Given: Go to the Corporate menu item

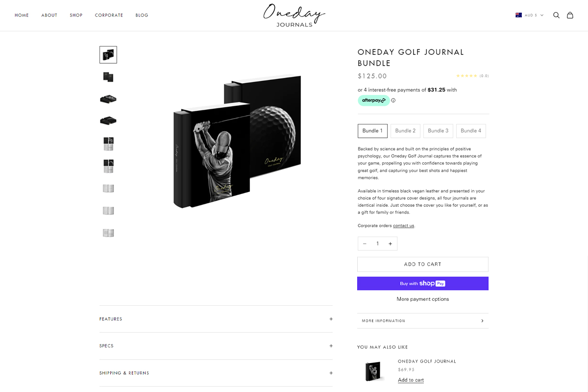Looking at the screenshot, I should (x=109, y=15).
